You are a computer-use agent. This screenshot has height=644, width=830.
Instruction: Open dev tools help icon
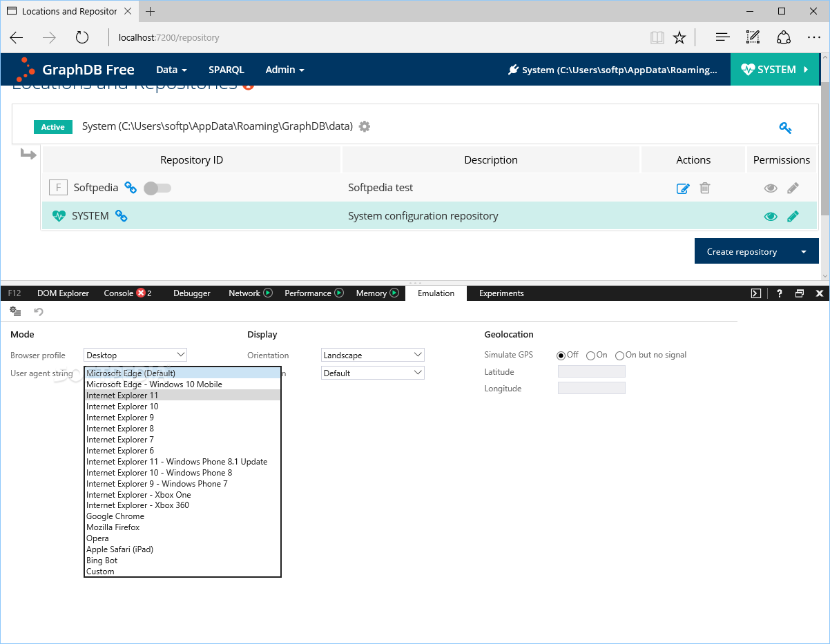tap(779, 293)
